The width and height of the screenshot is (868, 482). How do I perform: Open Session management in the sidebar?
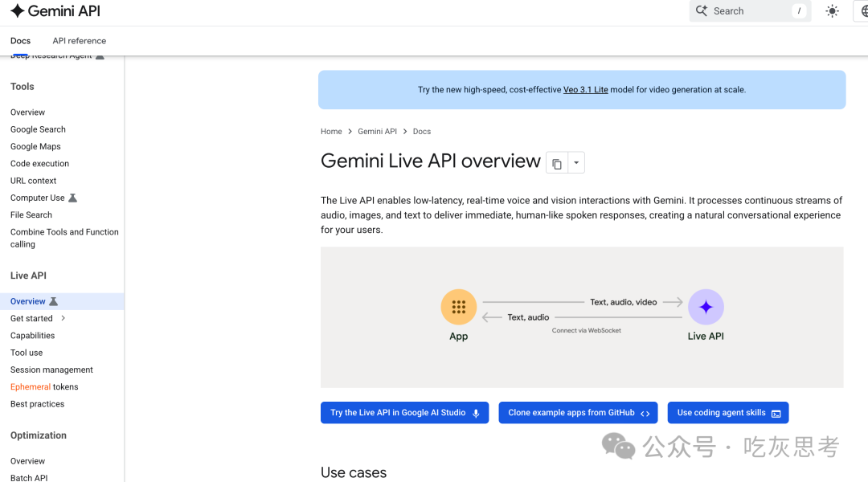click(51, 370)
